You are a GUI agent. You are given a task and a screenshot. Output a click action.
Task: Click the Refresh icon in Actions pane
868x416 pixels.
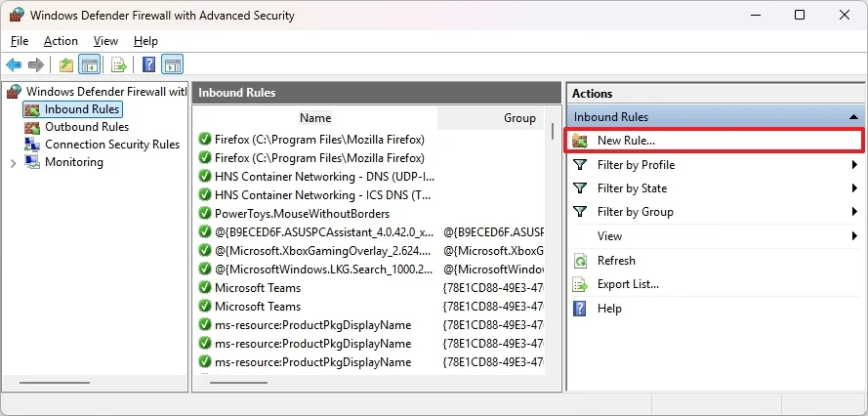point(580,261)
